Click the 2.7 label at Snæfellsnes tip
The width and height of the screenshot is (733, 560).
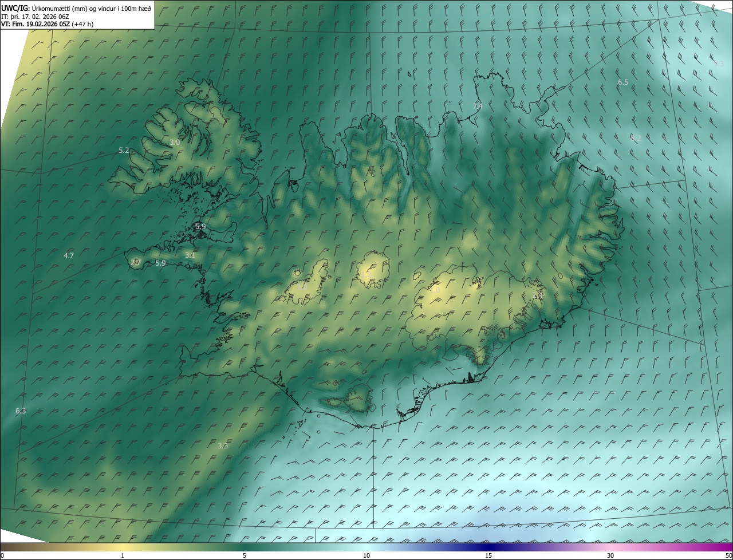136,262
